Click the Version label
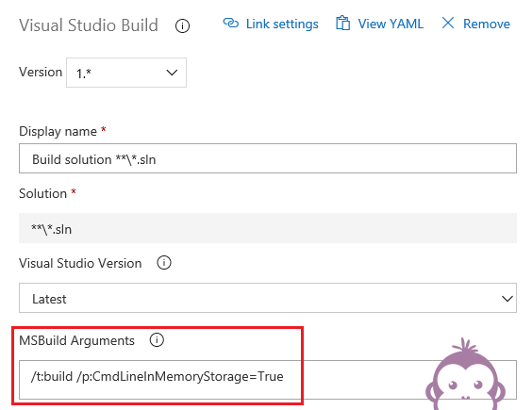The height and width of the screenshot is (410, 532). (41, 73)
